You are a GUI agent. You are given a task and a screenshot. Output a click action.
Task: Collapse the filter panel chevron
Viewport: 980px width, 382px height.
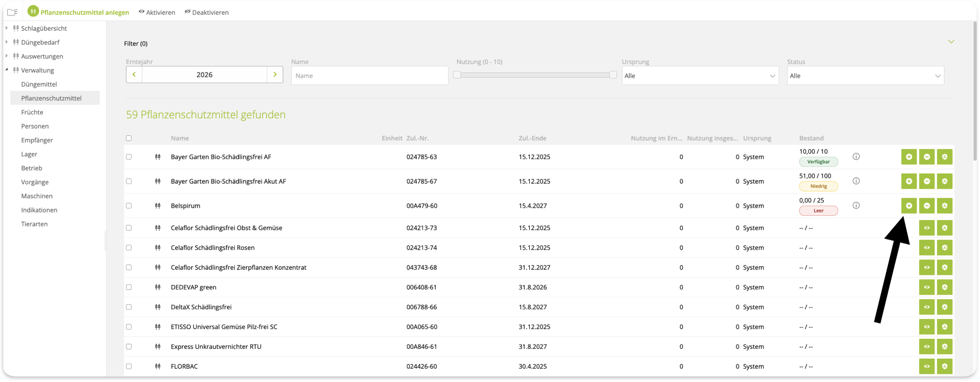pos(951,41)
